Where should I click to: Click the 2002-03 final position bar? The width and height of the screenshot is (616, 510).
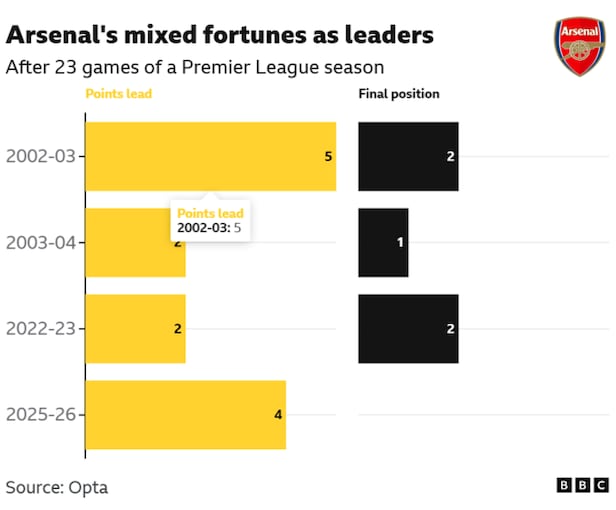point(408,156)
